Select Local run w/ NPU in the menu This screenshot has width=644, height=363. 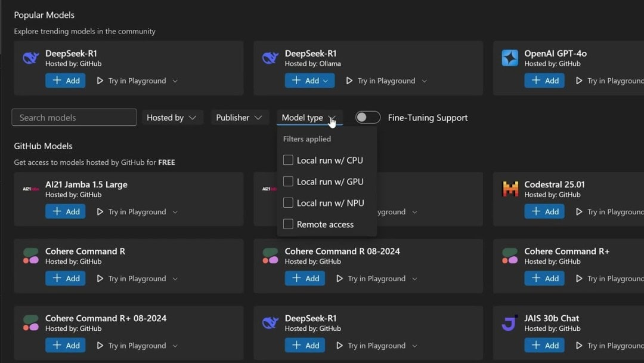pos(288,203)
